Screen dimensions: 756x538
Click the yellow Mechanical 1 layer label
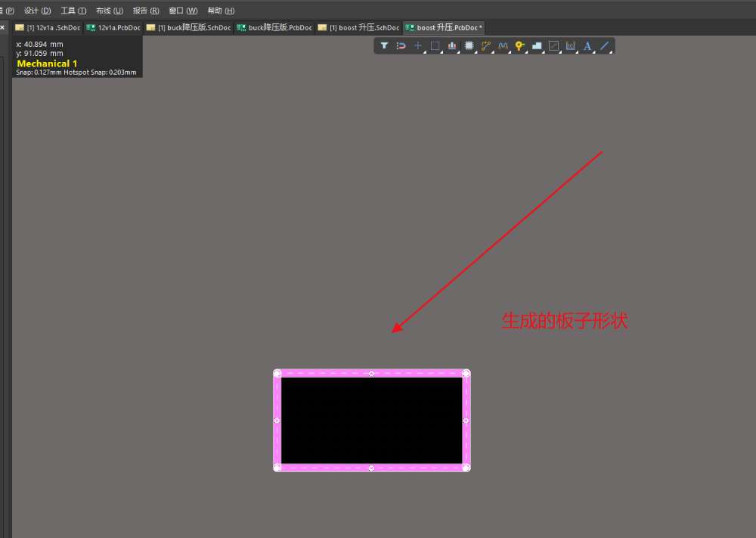(x=47, y=64)
